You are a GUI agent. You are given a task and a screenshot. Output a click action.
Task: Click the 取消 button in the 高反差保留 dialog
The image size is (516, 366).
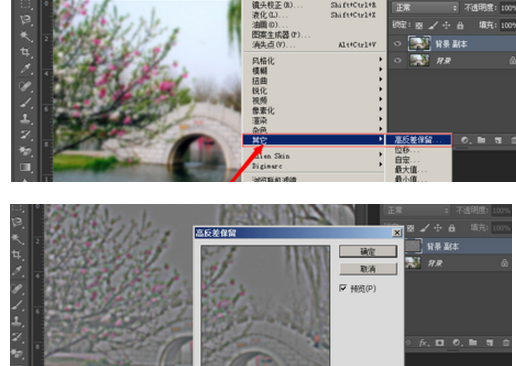coord(368,269)
